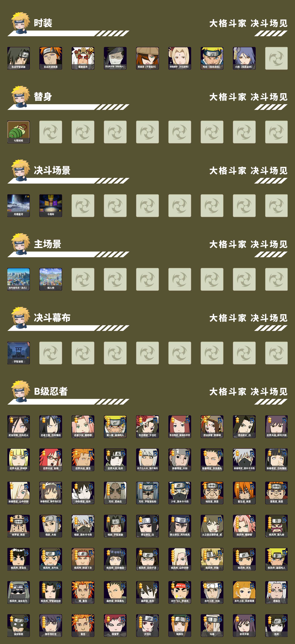Click the empty slot after 小南 costume
The width and height of the screenshot is (295, 644).
pyautogui.click(x=276, y=58)
